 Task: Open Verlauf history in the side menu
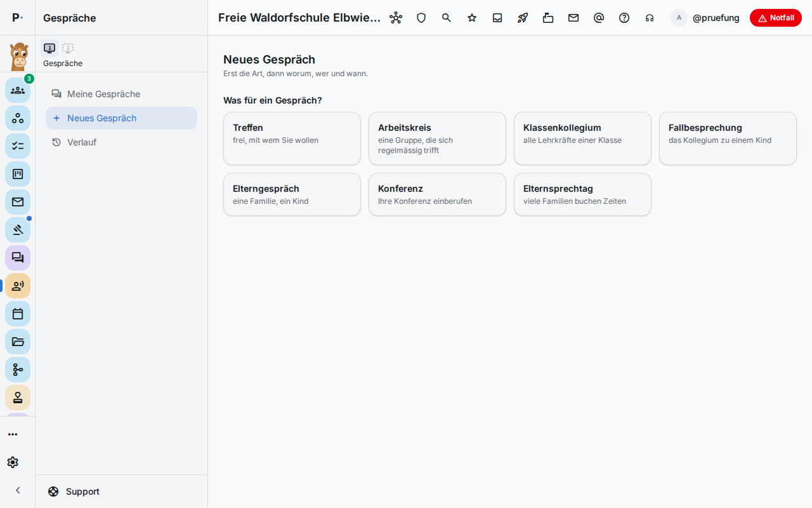click(x=121, y=142)
